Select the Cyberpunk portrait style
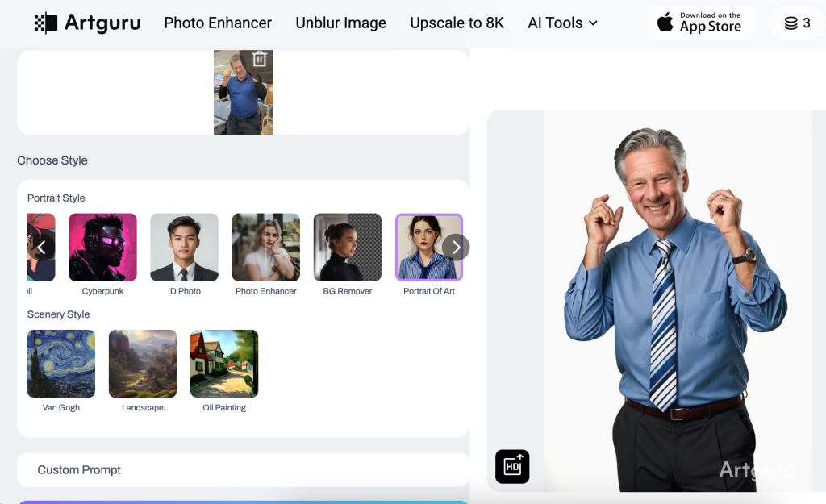This screenshot has width=826, height=504. click(x=102, y=247)
